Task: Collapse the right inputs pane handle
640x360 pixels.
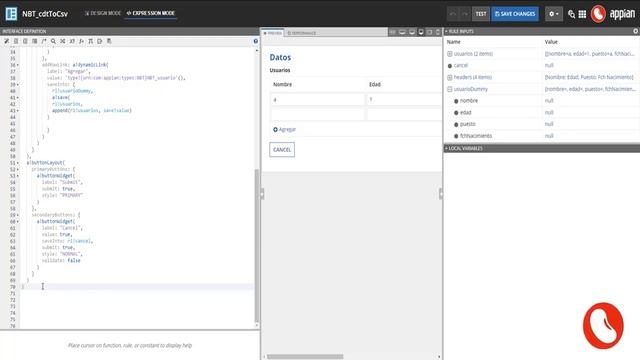Action: pyautogui.click(x=440, y=194)
